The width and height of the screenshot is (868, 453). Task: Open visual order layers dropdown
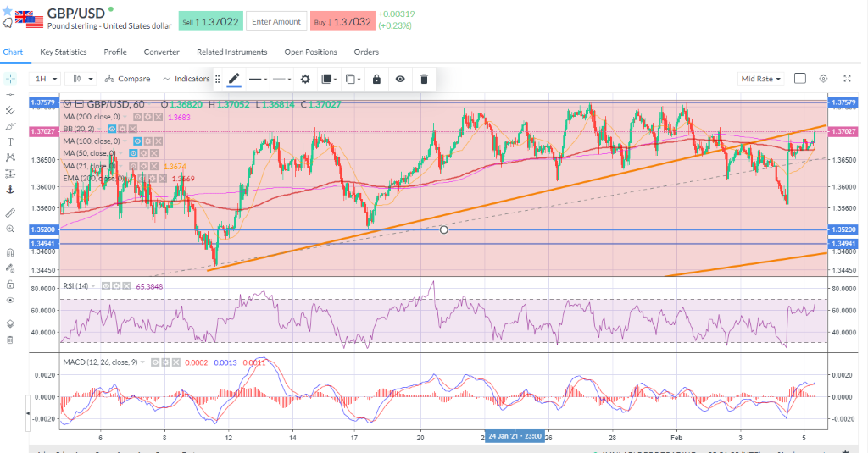tap(329, 79)
